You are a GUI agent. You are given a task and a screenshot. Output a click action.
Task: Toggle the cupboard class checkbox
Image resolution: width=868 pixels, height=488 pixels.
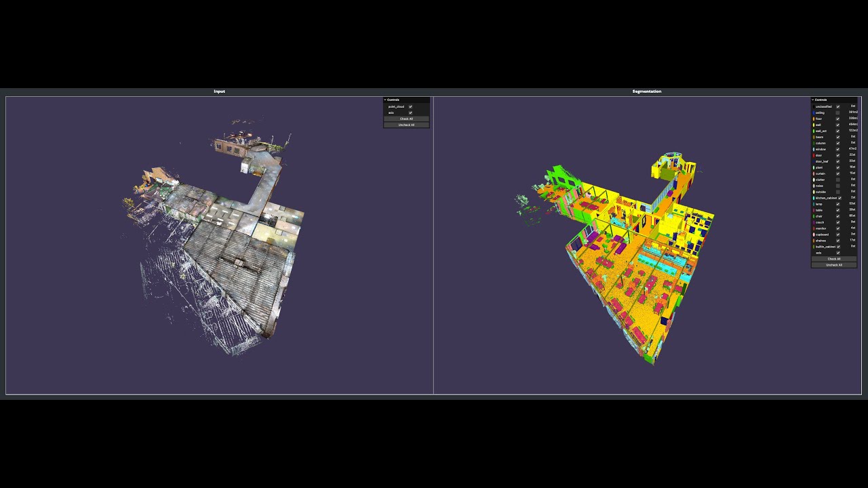tap(837, 235)
